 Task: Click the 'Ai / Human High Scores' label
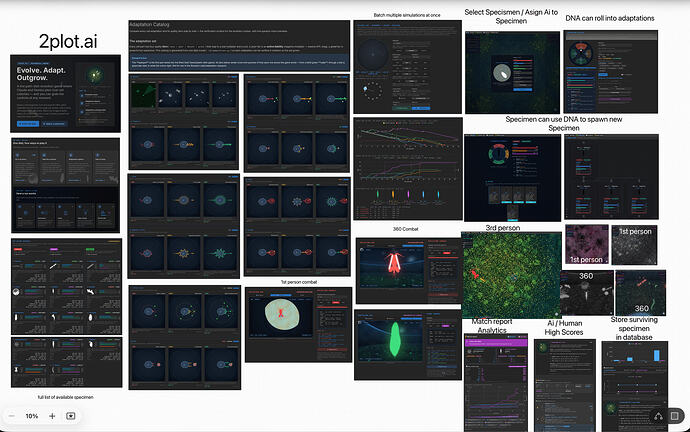(x=564, y=328)
